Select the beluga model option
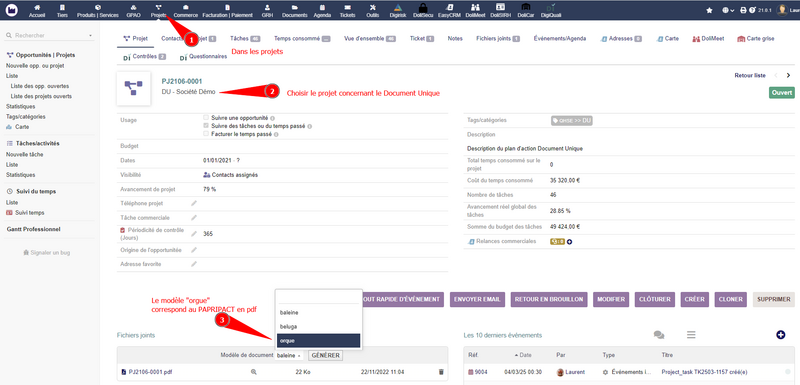Image resolution: width=800 pixels, height=385 pixels. click(x=318, y=326)
